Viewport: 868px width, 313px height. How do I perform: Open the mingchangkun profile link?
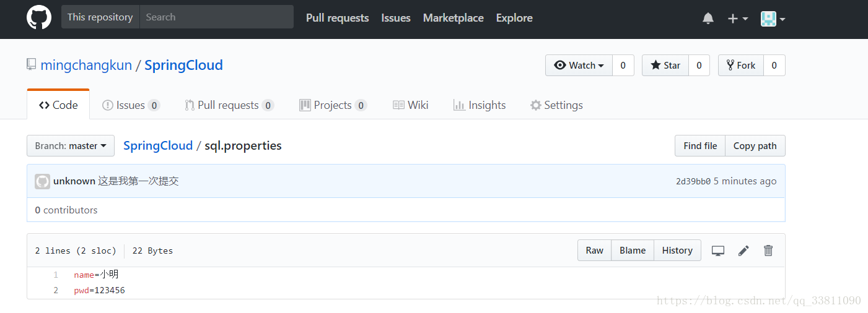(x=86, y=65)
